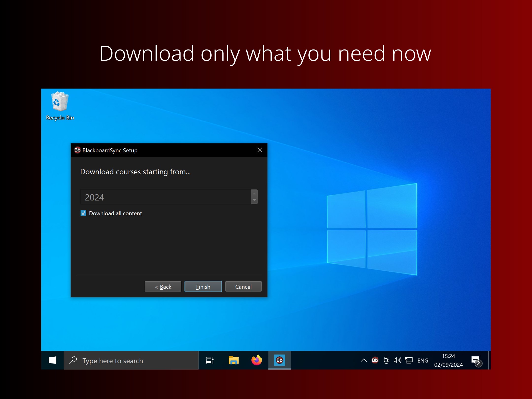Show hidden tray icons chevron
This screenshot has width=532, height=399.
364,360
